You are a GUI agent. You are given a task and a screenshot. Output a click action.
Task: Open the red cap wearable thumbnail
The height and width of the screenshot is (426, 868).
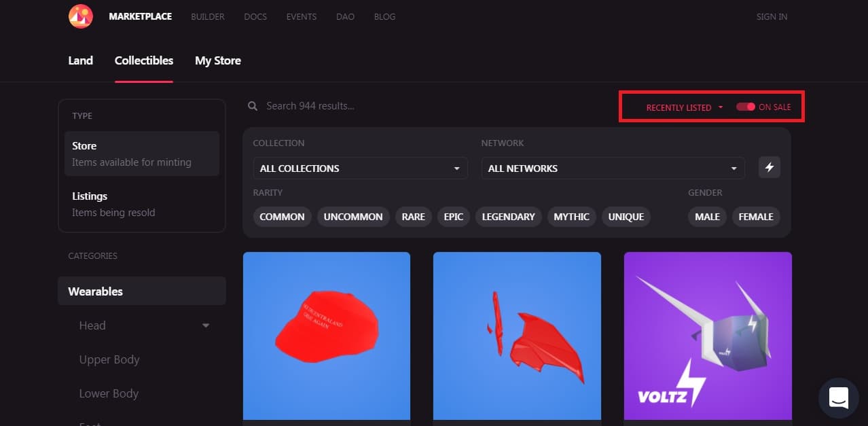327,336
